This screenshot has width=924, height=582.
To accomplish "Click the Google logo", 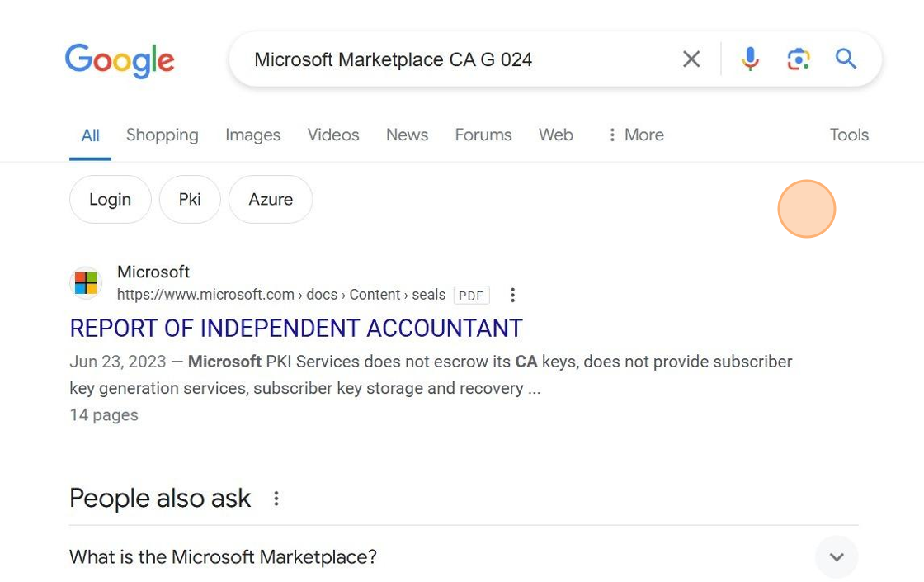I will [x=120, y=60].
